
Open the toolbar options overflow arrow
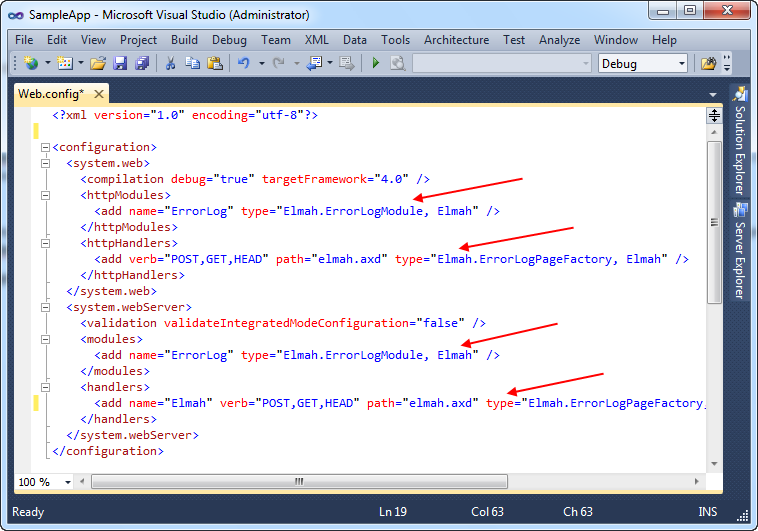pyautogui.click(x=727, y=63)
